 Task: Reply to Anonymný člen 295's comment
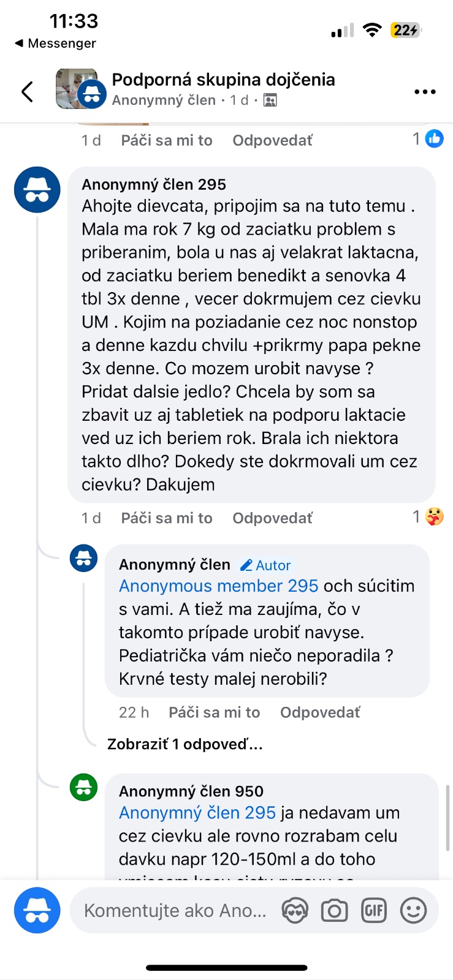272,518
